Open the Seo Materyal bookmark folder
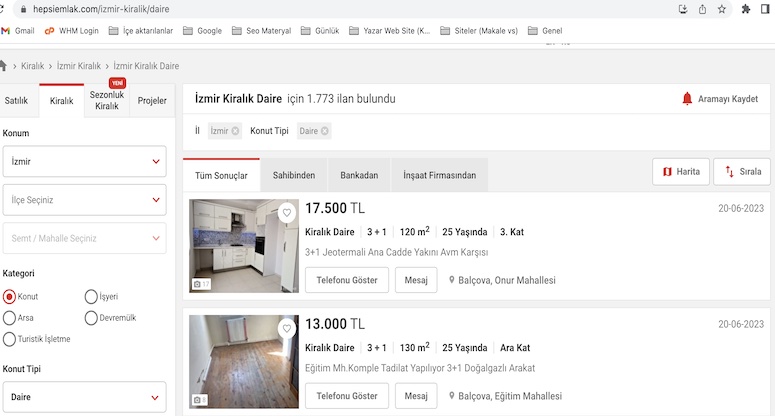Viewport: 775px width, 416px height. 261,31
